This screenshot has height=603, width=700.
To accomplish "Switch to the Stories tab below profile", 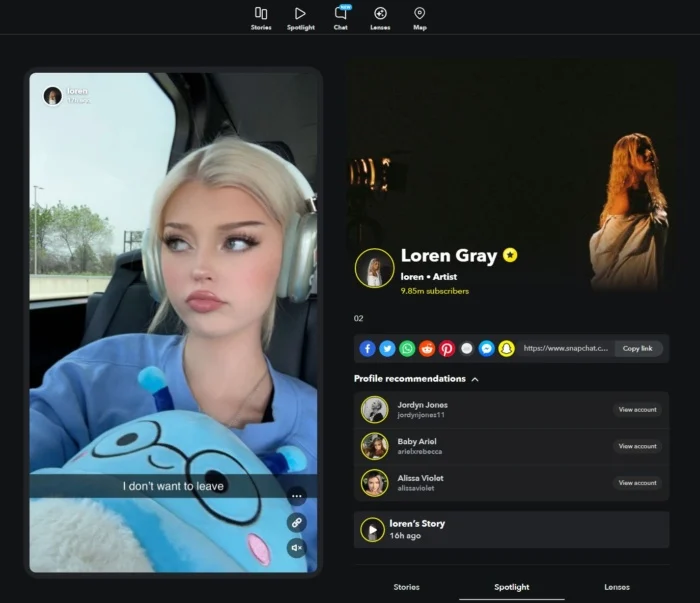I will coord(406,587).
